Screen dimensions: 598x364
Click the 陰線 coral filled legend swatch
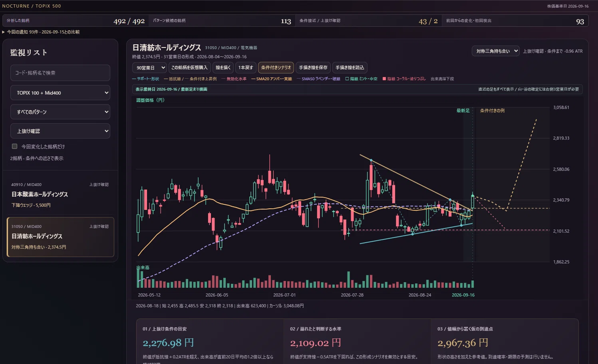click(384, 79)
